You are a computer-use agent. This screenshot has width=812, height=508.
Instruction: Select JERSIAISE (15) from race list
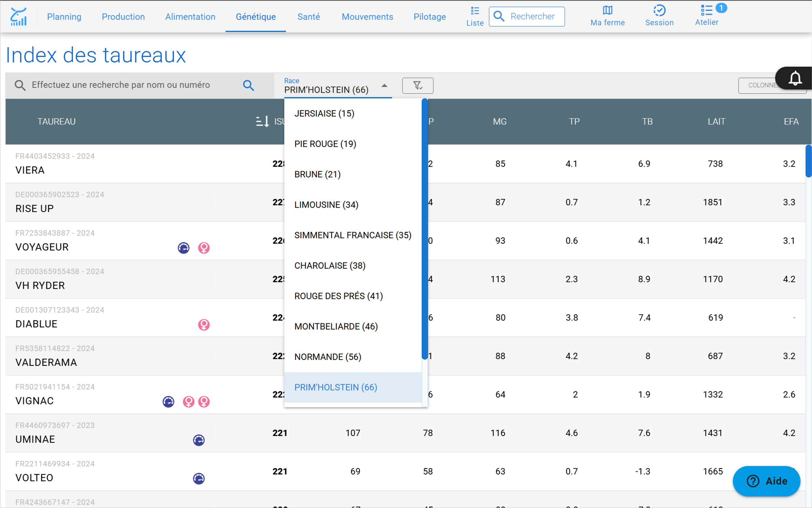pyautogui.click(x=353, y=114)
